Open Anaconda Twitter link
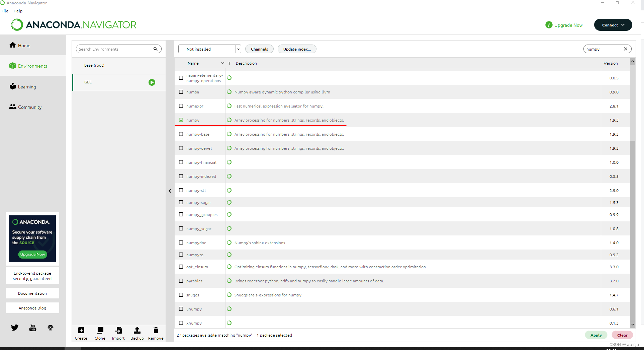This screenshot has height=350, width=644. click(x=15, y=328)
